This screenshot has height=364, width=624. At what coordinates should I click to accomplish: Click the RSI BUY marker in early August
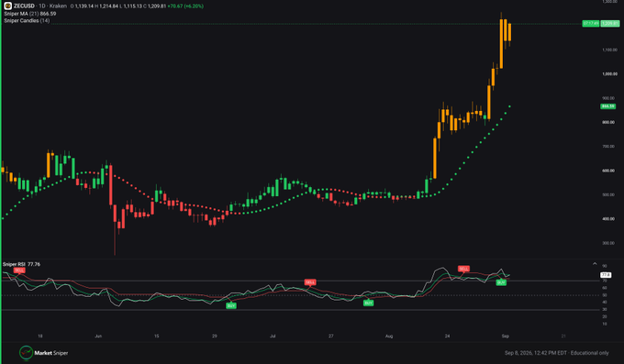pyautogui.click(x=369, y=303)
